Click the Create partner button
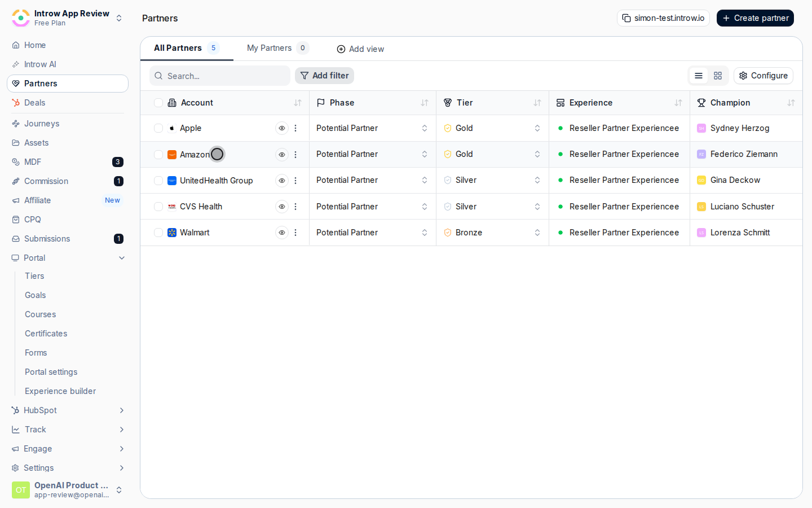The image size is (812, 508). point(755,18)
